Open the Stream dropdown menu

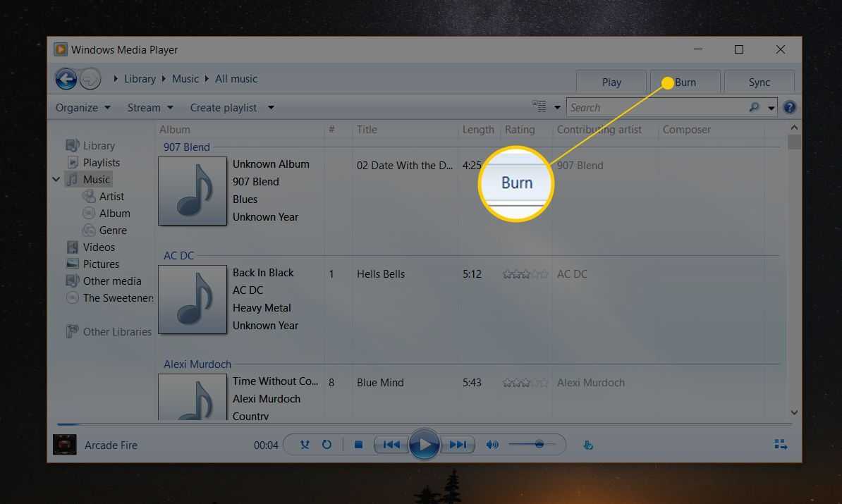click(150, 108)
